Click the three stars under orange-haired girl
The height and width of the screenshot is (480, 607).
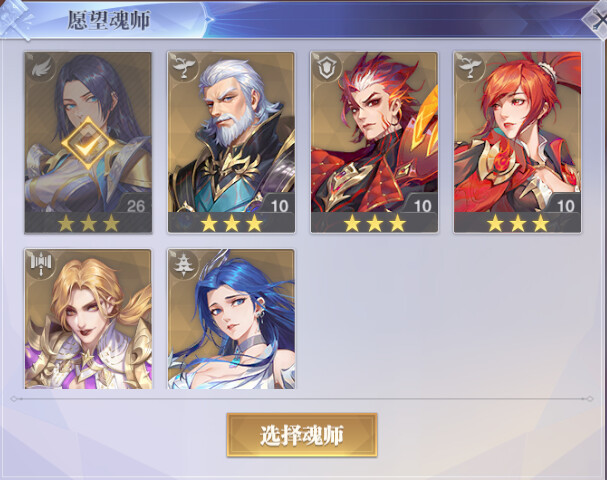click(x=518, y=223)
